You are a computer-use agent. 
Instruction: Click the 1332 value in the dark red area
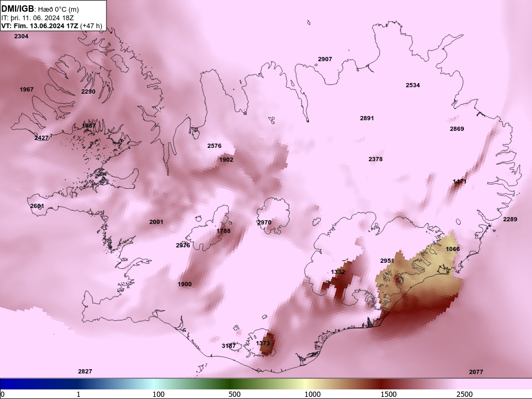338,272
